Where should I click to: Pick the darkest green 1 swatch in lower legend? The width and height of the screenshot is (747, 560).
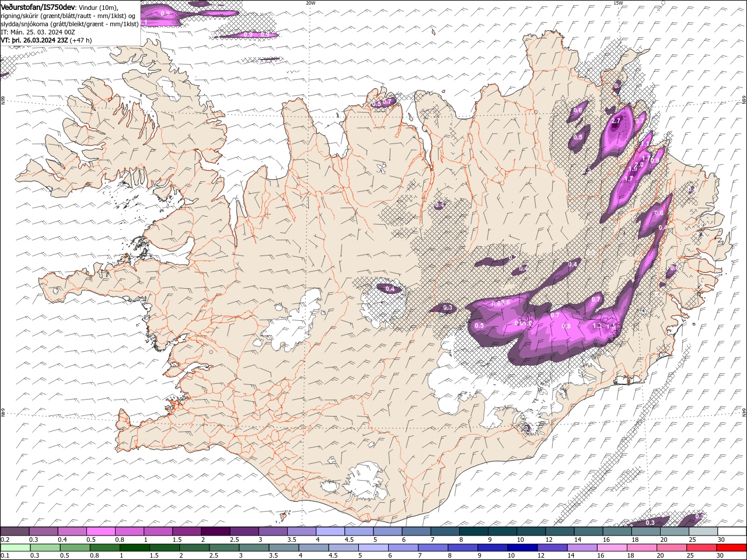tap(134, 548)
